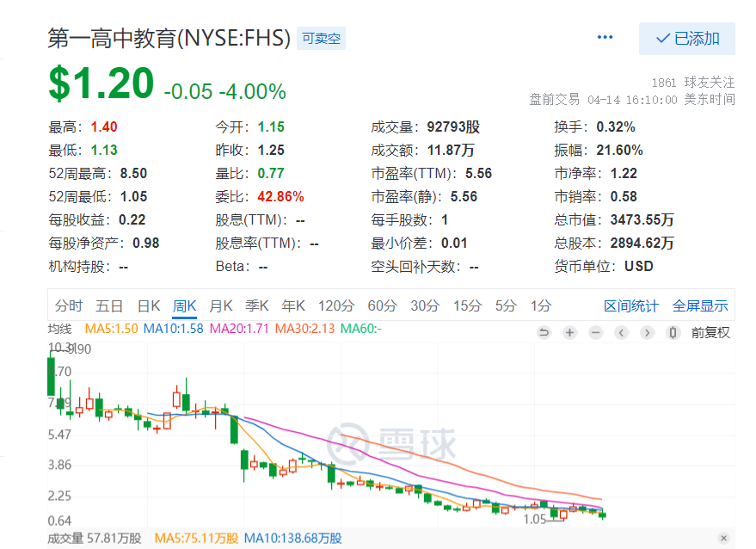756x549 pixels.
Task: Zoom in the chart with plus icon
Action: (569, 332)
